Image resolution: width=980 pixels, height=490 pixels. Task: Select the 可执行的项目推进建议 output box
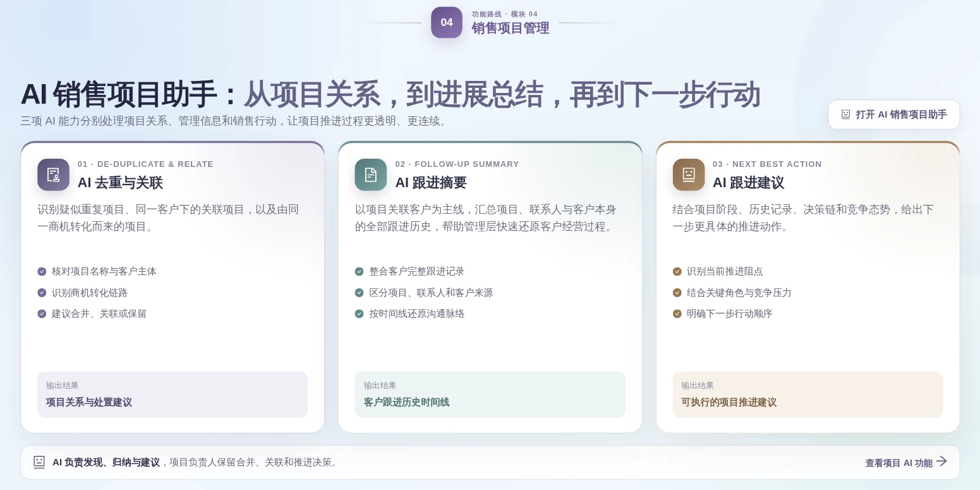808,395
